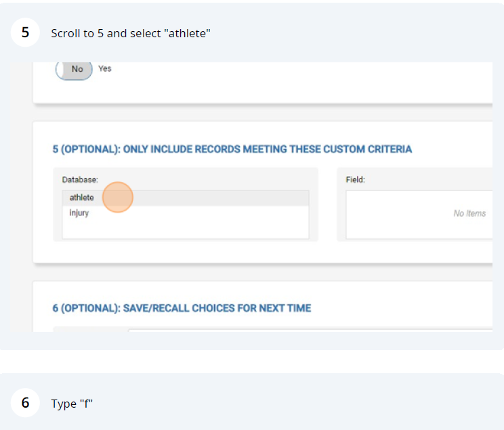This screenshot has height=430, width=504.
Task: Click the section 6 Save/Recall Choices heading
Action: [182, 308]
